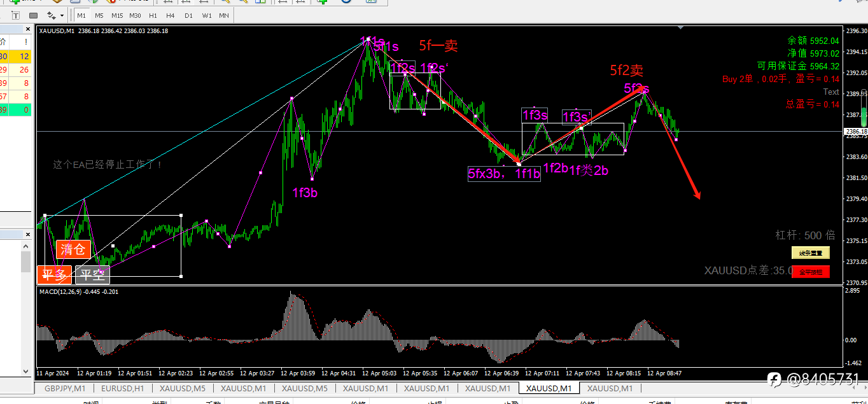Switch chart to M30 timeframe
This screenshot has width=868, height=404.
(x=135, y=15)
